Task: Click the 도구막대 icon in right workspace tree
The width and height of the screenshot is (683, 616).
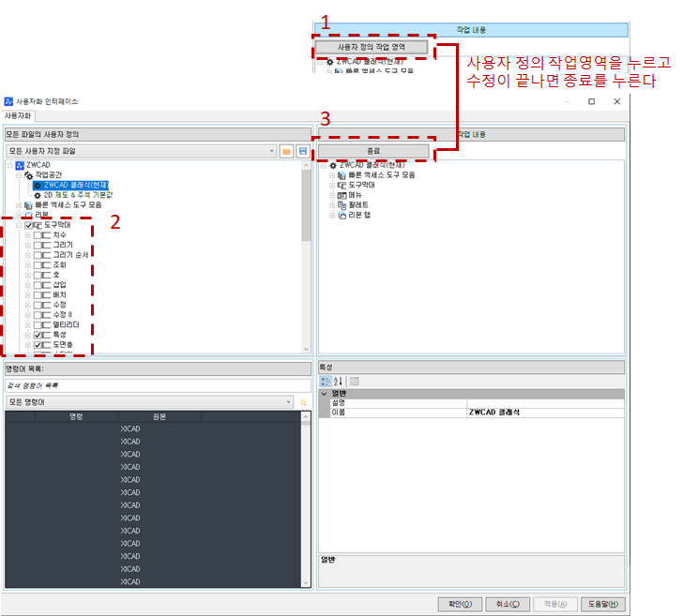Action: pos(341,186)
